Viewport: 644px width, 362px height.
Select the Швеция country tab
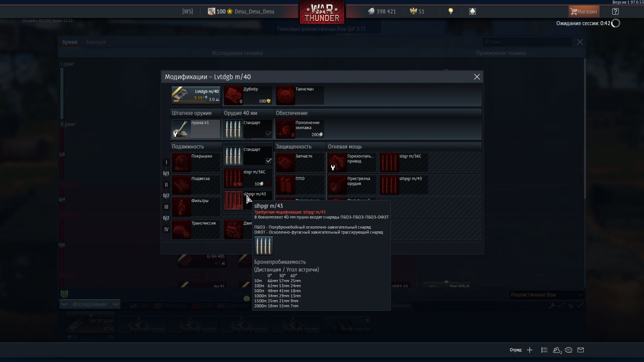(x=400, y=306)
